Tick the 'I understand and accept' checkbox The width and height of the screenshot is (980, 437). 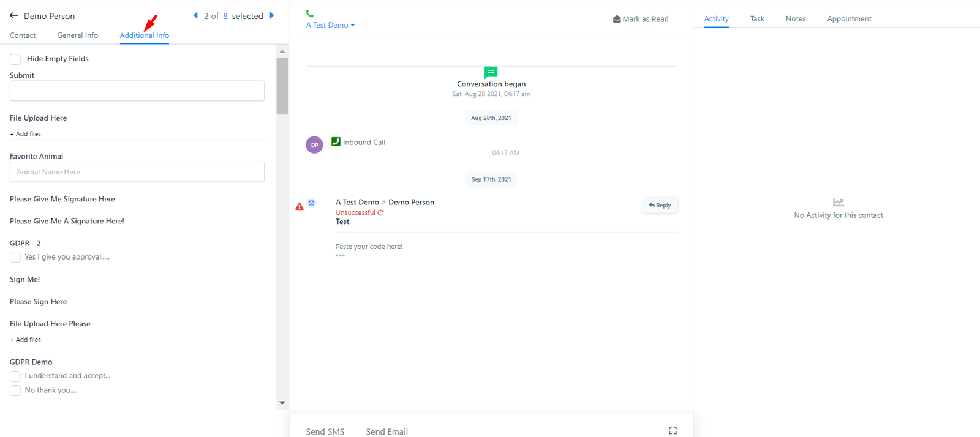click(x=15, y=376)
